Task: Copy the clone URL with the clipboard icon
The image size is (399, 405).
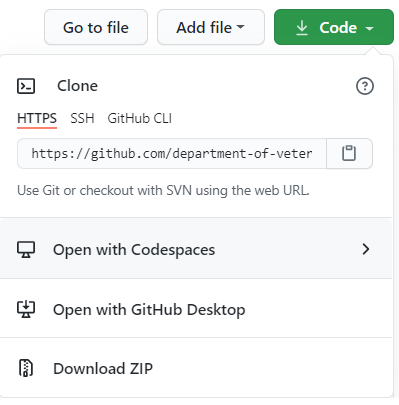Action: point(349,153)
